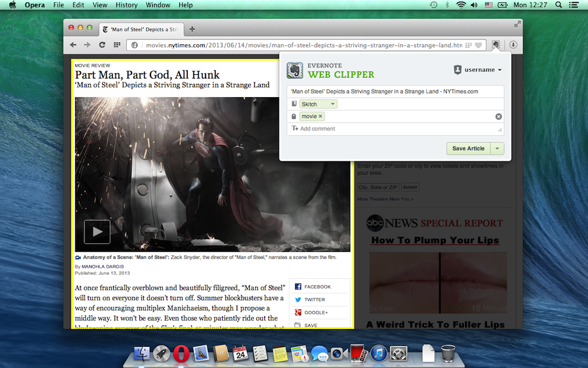Go back using the back arrow
The image size is (588, 368).
click(x=73, y=45)
